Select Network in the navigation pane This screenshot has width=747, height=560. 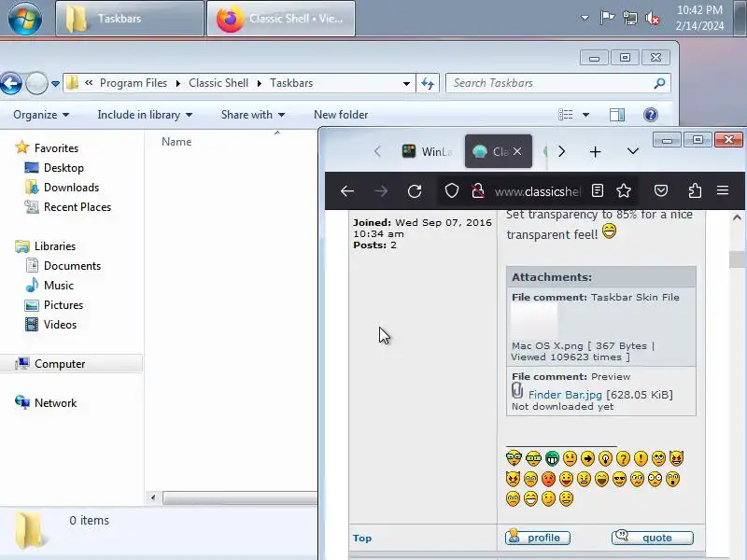click(55, 403)
